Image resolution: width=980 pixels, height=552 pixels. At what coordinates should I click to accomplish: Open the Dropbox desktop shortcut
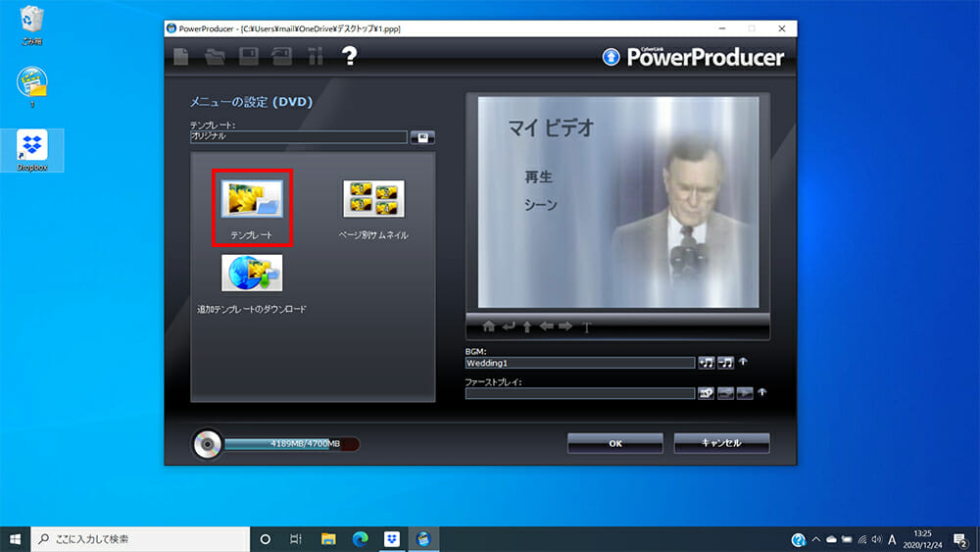point(32,150)
